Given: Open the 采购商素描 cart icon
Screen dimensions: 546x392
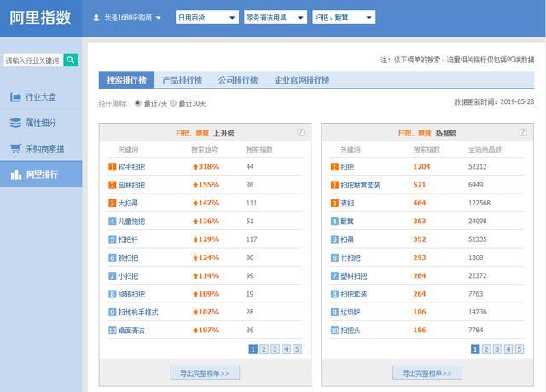Looking at the screenshot, I should coord(15,148).
